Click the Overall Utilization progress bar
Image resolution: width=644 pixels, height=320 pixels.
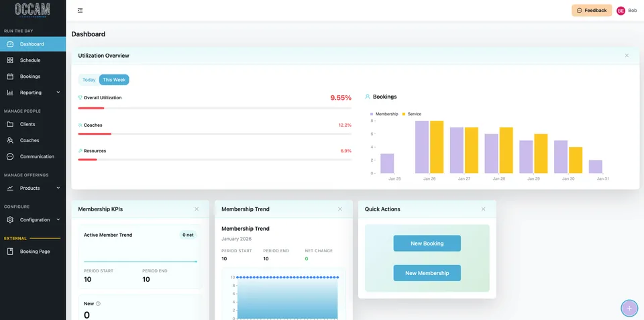click(215, 108)
